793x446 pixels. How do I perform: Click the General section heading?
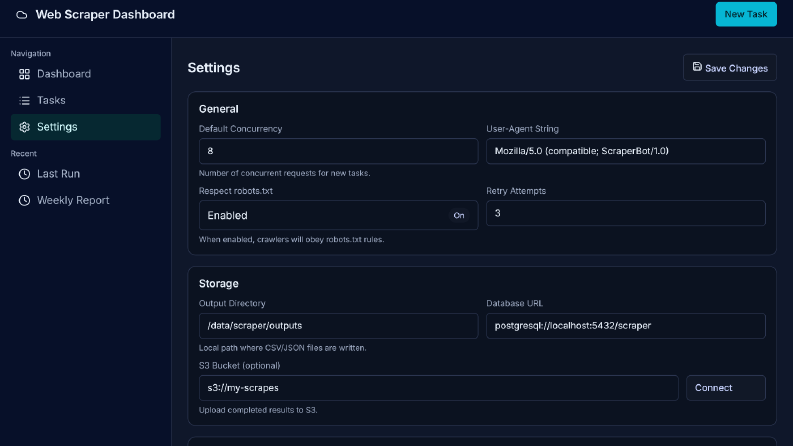(218, 109)
